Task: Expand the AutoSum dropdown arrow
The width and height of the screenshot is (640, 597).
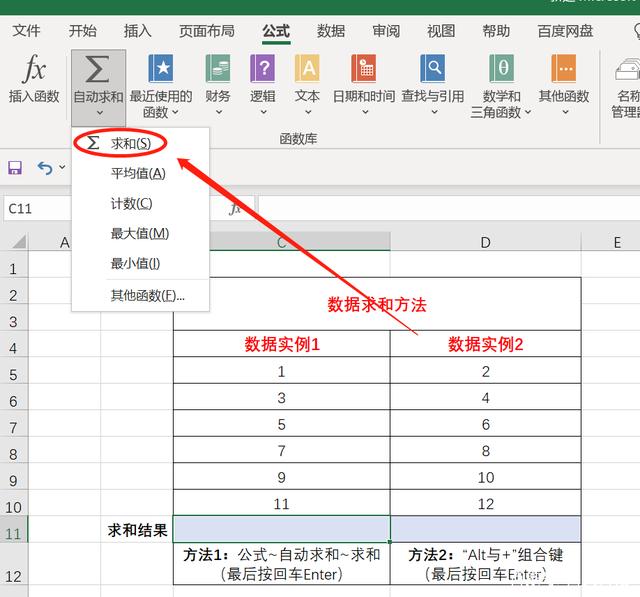Action: coord(100,112)
